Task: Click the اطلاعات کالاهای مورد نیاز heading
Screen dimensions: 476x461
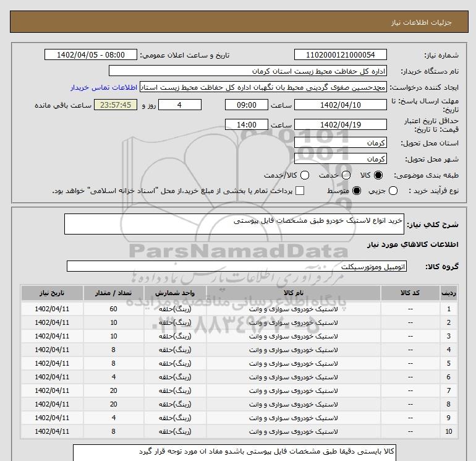Action: (x=412, y=244)
